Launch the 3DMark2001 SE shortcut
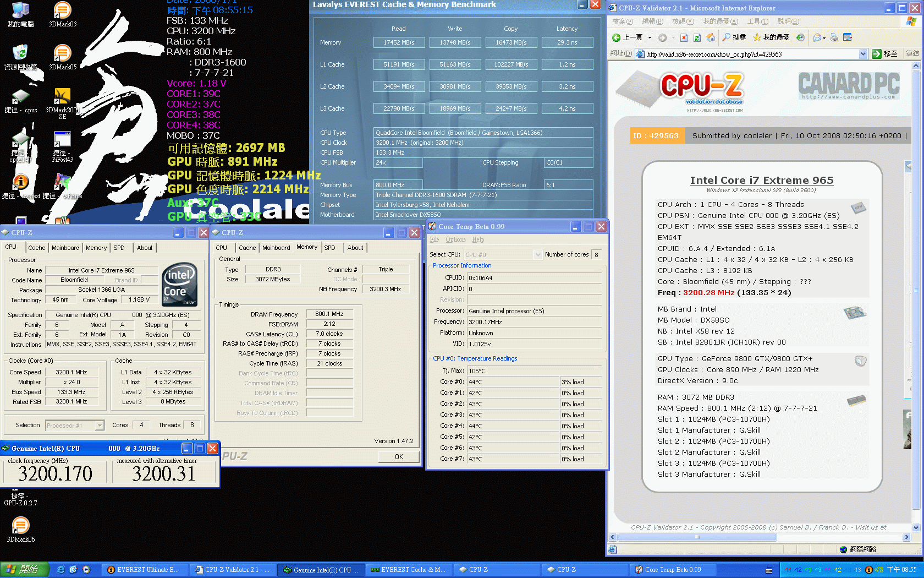The width and height of the screenshot is (924, 578). 62,103
